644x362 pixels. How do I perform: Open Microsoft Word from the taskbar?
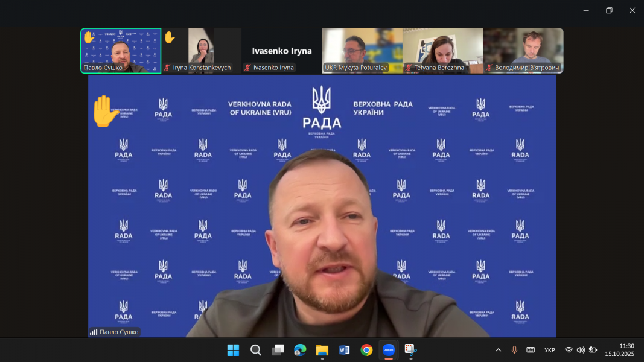[x=344, y=350]
